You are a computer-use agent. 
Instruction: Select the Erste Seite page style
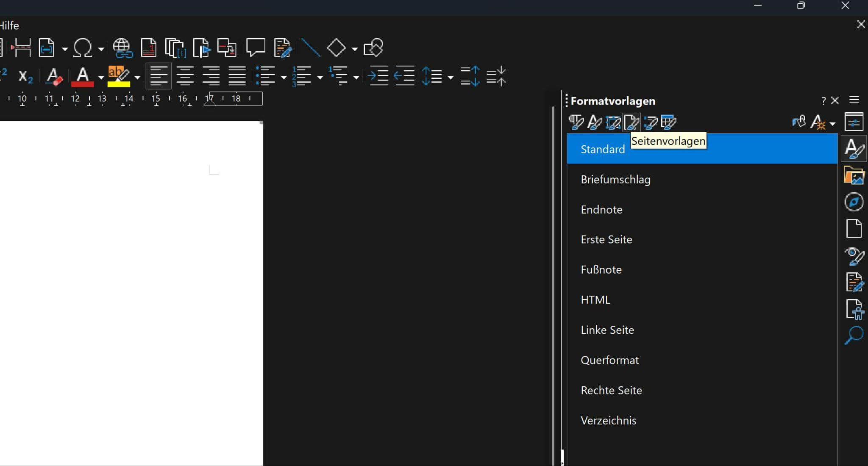click(606, 239)
